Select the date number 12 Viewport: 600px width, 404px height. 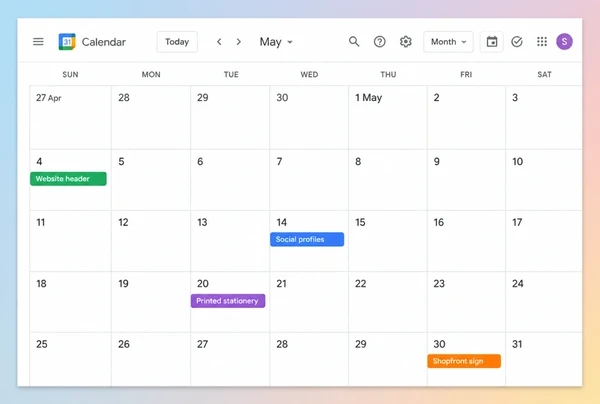coord(123,222)
